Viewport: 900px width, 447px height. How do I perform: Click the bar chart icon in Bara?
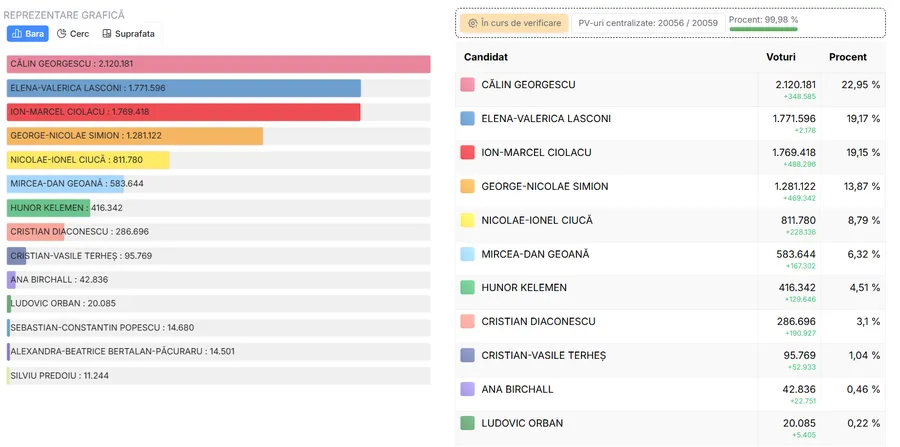click(x=16, y=34)
